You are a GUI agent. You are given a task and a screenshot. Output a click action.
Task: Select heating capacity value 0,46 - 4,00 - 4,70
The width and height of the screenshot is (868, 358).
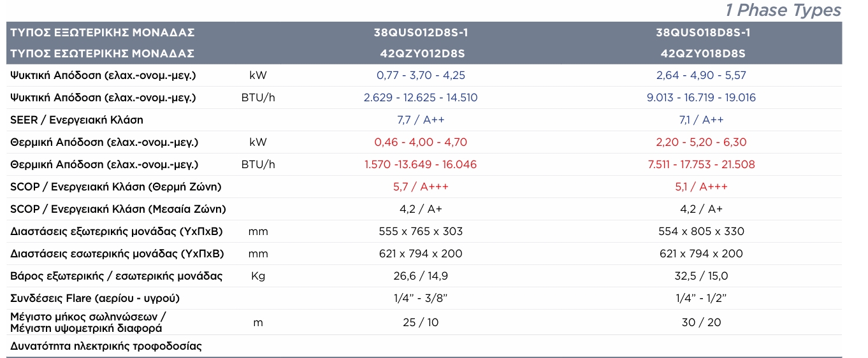pyautogui.click(x=421, y=142)
